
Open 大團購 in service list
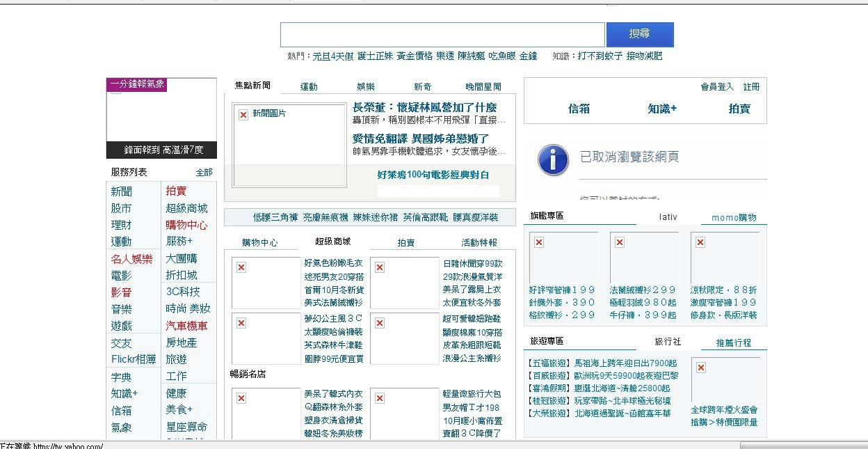pyautogui.click(x=182, y=258)
